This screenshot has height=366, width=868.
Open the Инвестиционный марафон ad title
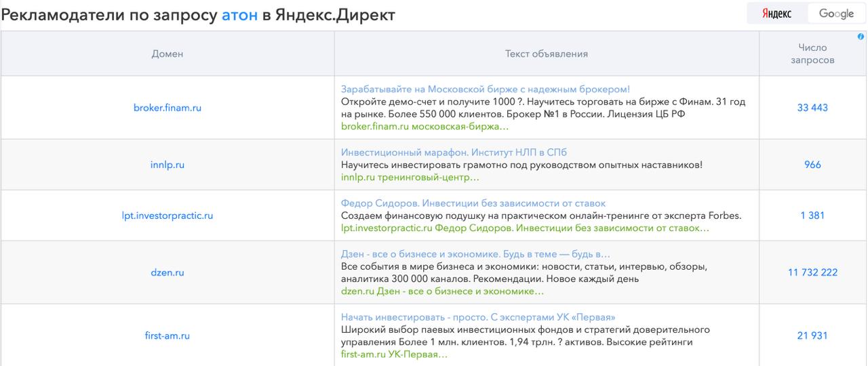(454, 152)
